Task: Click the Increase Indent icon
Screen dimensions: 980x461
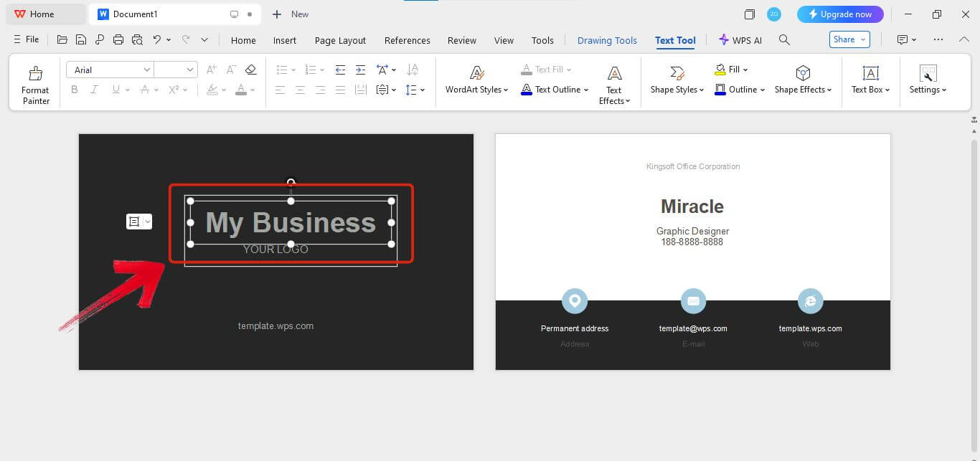Action: click(360, 70)
